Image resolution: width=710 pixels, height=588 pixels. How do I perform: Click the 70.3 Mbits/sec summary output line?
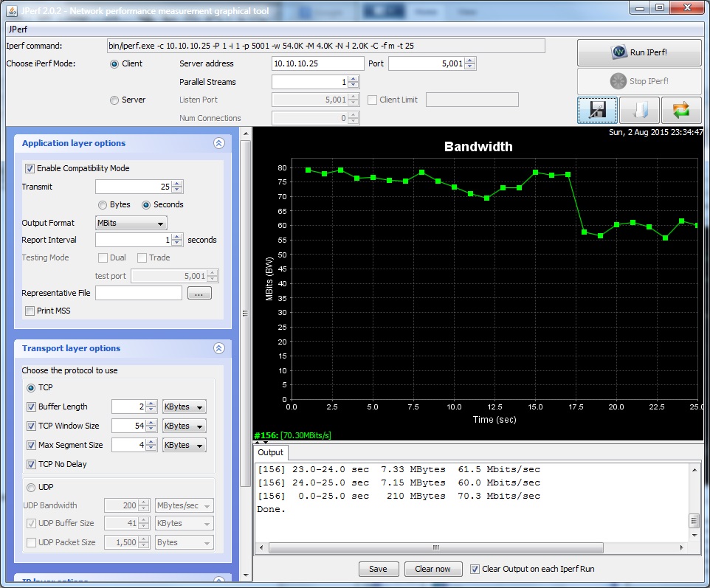(399, 496)
